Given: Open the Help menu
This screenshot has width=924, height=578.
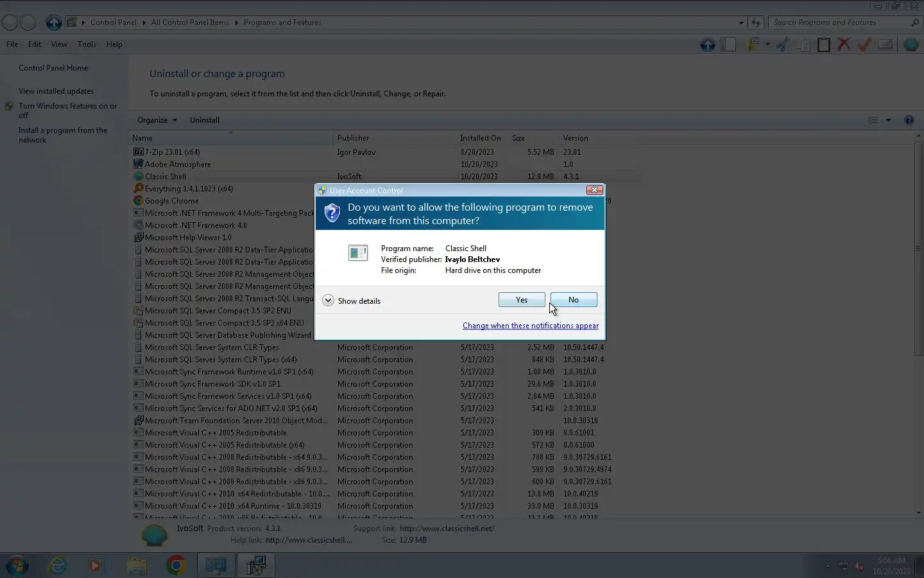Looking at the screenshot, I should tap(114, 44).
